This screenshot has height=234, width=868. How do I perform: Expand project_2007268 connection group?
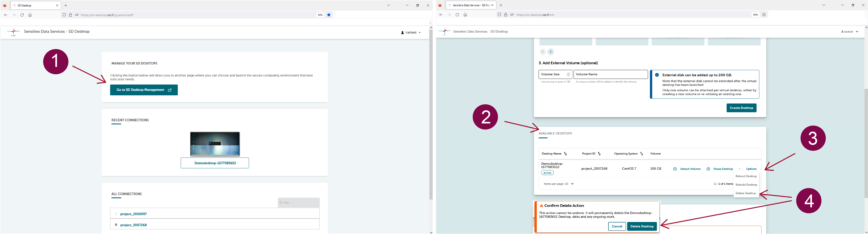[x=116, y=225]
